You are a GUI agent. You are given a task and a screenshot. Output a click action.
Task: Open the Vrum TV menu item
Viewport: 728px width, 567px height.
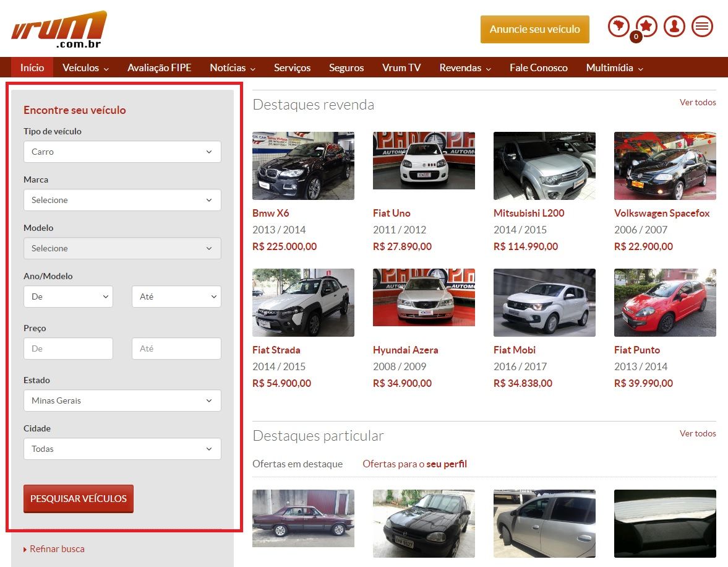pos(401,67)
